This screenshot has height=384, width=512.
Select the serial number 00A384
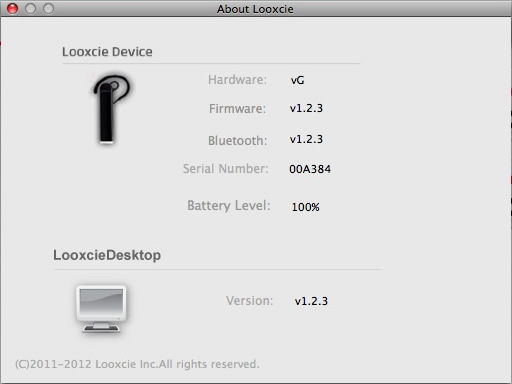point(310,169)
